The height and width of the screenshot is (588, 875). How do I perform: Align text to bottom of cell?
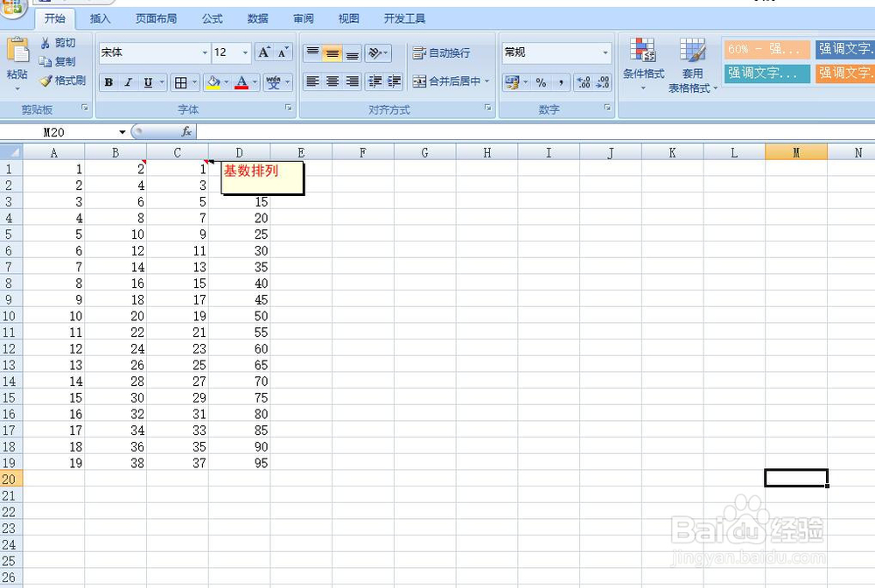352,53
